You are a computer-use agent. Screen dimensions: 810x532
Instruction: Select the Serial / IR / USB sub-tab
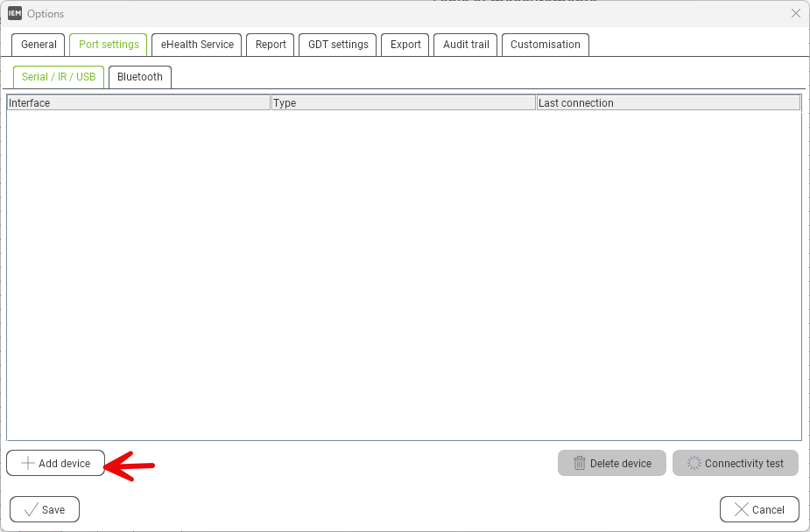click(x=59, y=77)
